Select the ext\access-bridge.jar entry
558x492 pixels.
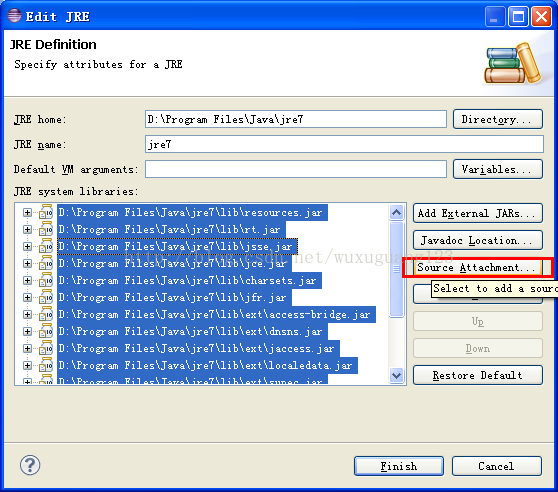[216, 314]
